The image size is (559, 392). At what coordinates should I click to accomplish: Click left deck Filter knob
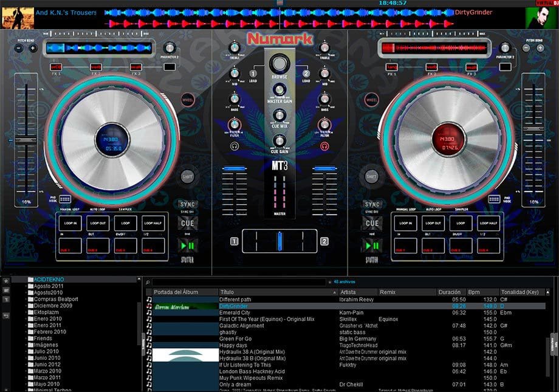234,125
